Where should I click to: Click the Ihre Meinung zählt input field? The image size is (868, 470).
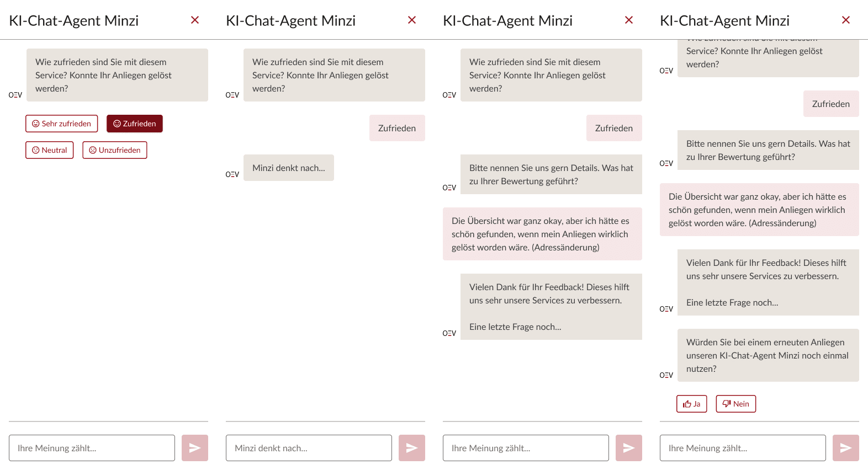pyautogui.click(x=92, y=448)
